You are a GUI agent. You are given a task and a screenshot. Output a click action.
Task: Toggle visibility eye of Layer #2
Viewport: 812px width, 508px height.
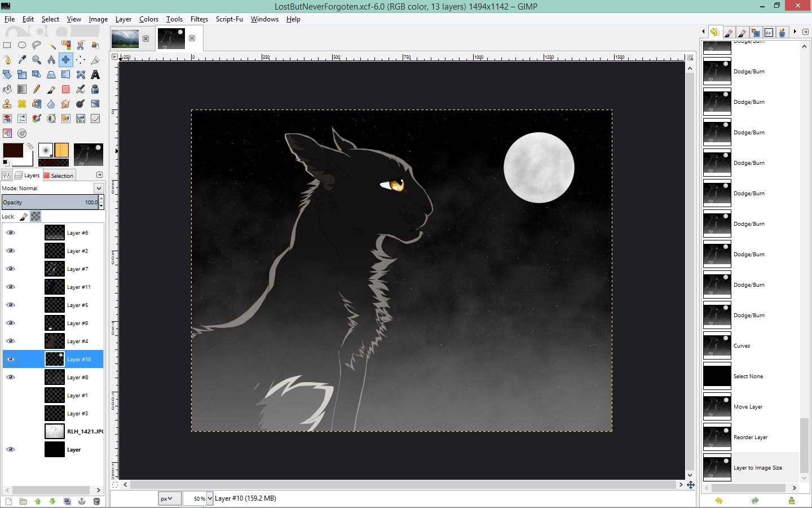tap(10, 251)
